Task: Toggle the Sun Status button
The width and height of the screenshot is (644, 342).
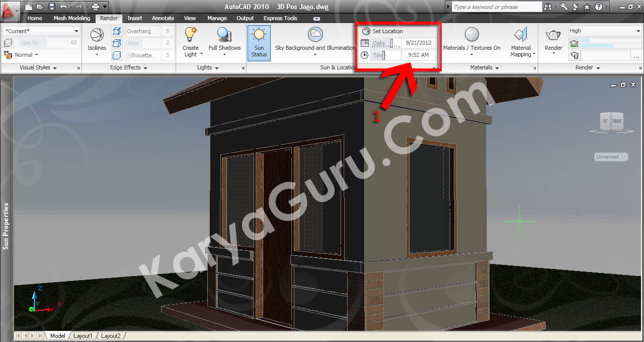Action: click(259, 43)
